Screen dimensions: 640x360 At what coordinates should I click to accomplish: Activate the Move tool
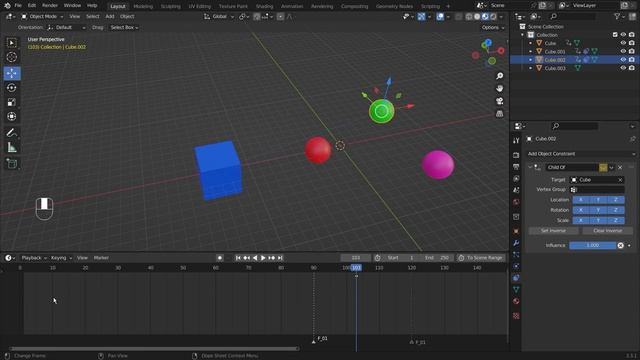(12, 73)
